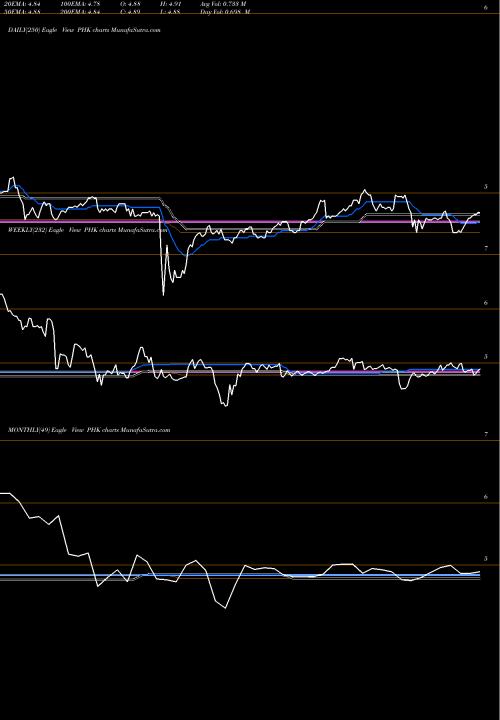Click the daily chart axis label 5
Screen dimensions: 500x720
coord(486,187)
